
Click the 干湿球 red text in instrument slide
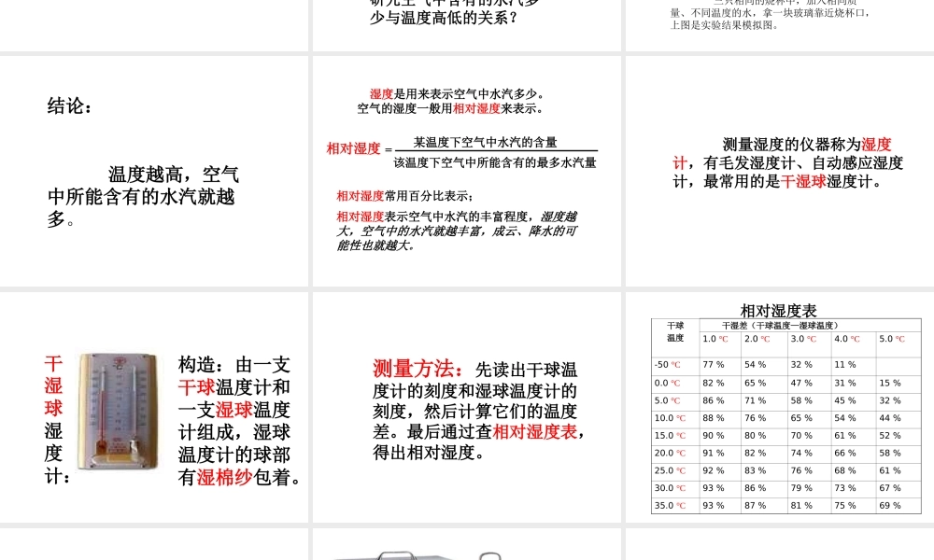[803, 181]
